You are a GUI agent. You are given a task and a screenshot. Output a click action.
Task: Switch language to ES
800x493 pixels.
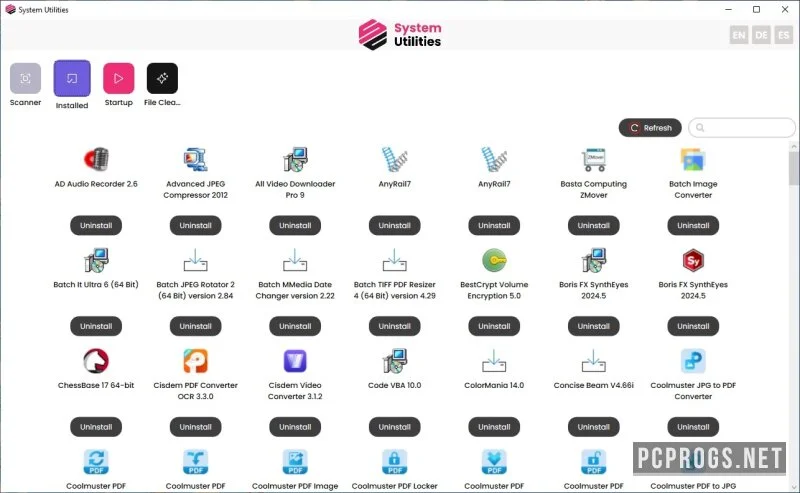(x=784, y=35)
